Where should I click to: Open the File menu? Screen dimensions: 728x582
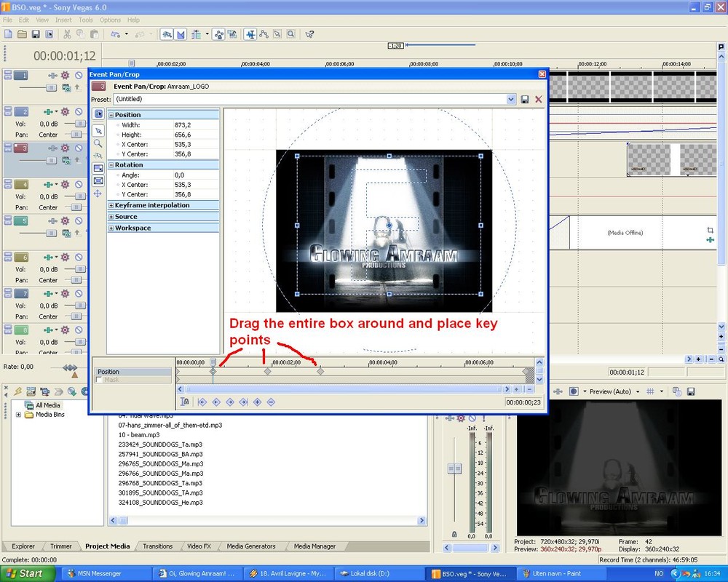7,20
